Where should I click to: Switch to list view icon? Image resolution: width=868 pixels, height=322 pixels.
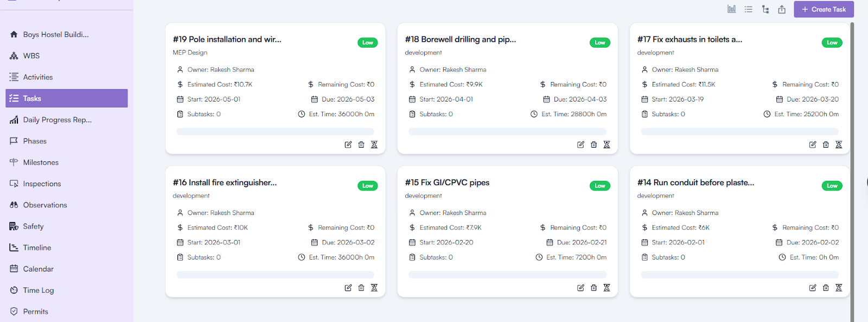click(748, 9)
